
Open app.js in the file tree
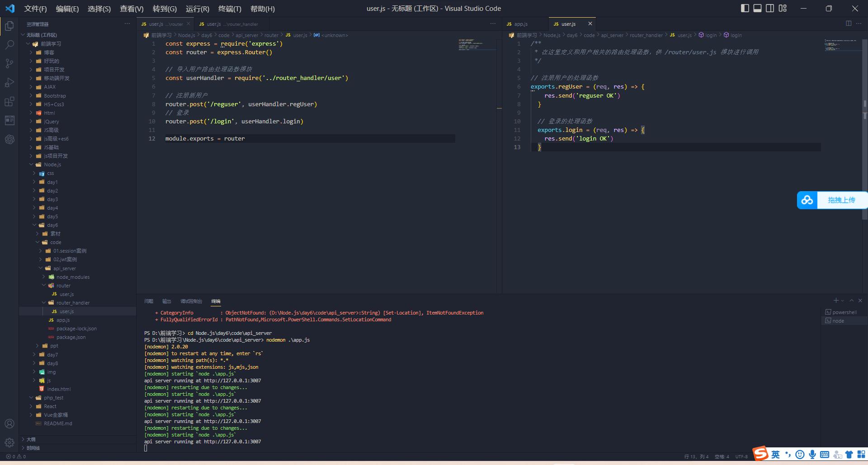(x=63, y=320)
